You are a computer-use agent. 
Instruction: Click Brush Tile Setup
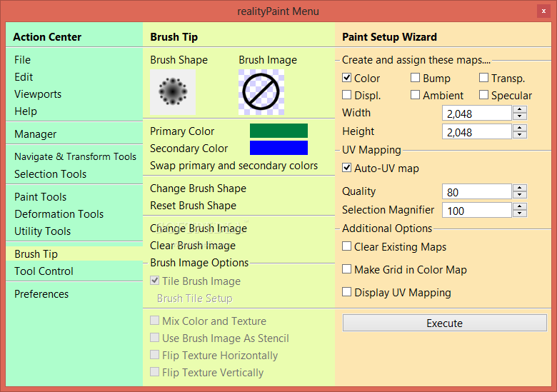[195, 298]
